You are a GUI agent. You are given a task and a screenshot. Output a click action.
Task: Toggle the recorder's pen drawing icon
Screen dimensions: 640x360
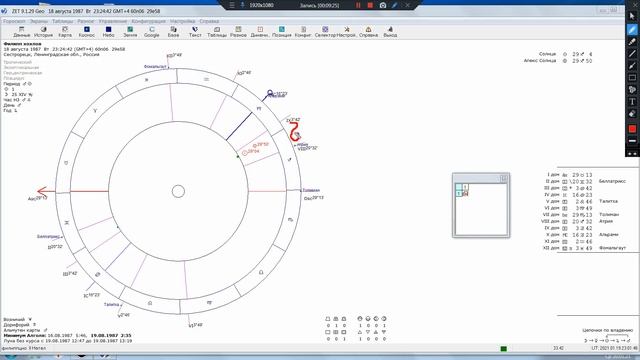click(x=395, y=5)
